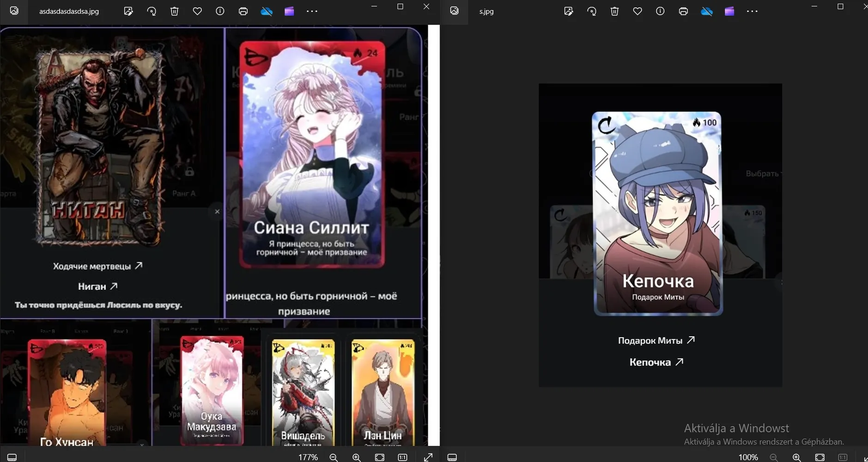Show asdasdasdasda.jpg at actual size (1:1)
Viewport: 868px width, 462px height.
[402, 457]
